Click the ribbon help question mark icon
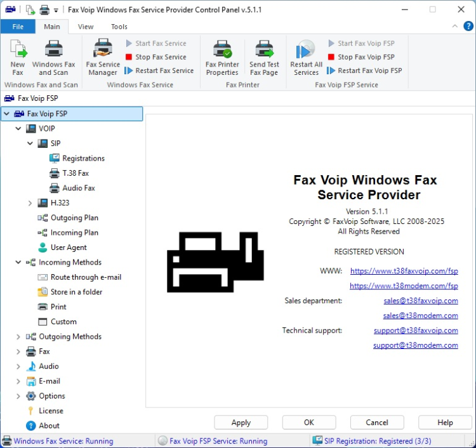 tap(467, 26)
